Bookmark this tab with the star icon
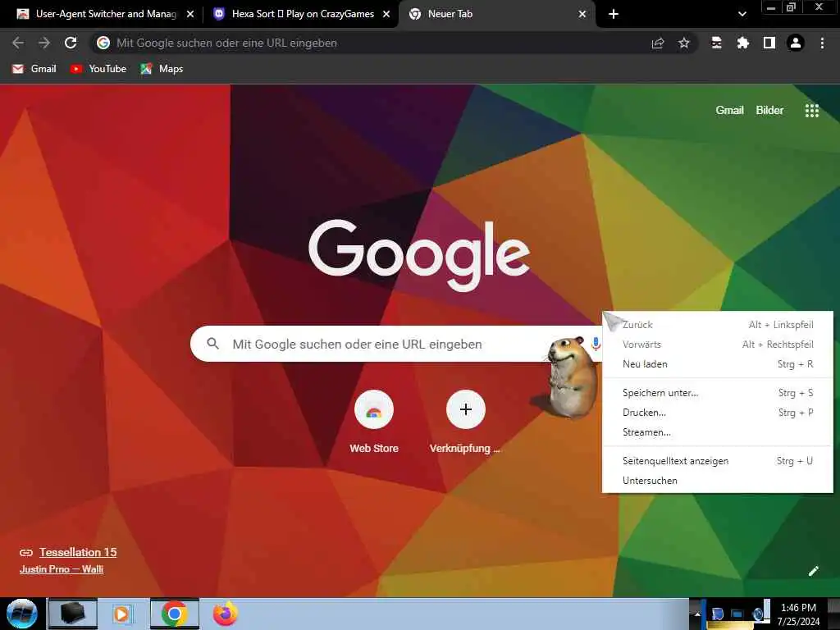 pos(683,43)
